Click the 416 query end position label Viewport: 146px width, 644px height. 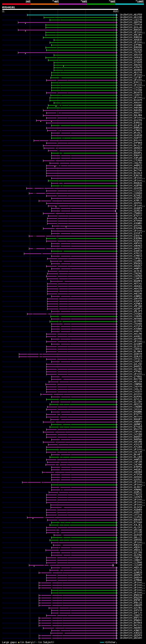[115, 11]
